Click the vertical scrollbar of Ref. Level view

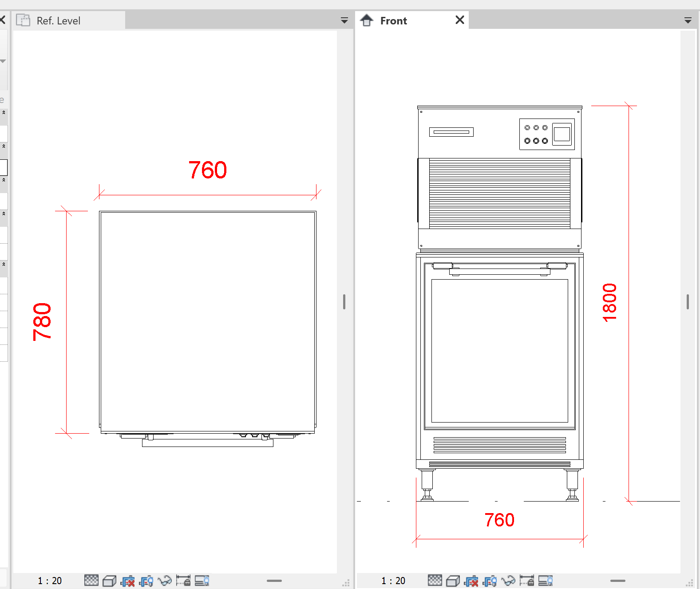coord(344,302)
